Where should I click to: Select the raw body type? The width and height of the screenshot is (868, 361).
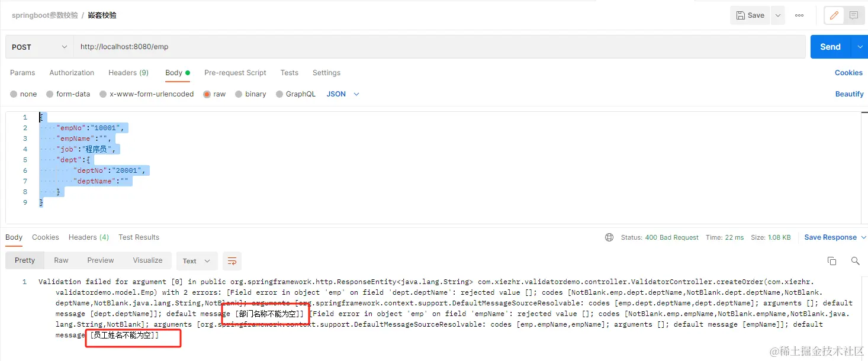[x=214, y=94]
